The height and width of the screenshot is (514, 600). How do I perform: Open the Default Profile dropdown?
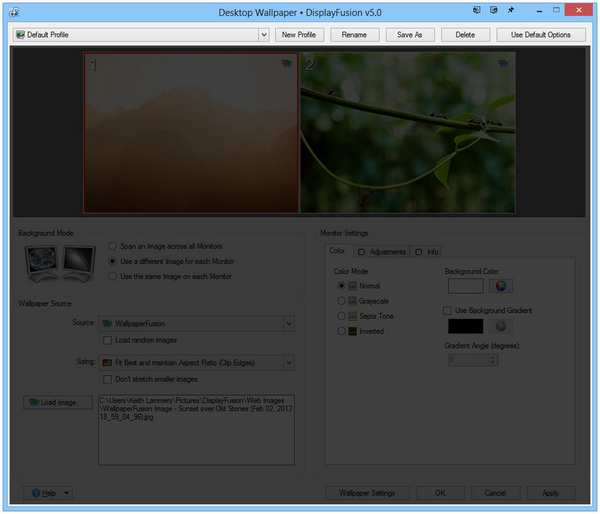(263, 35)
